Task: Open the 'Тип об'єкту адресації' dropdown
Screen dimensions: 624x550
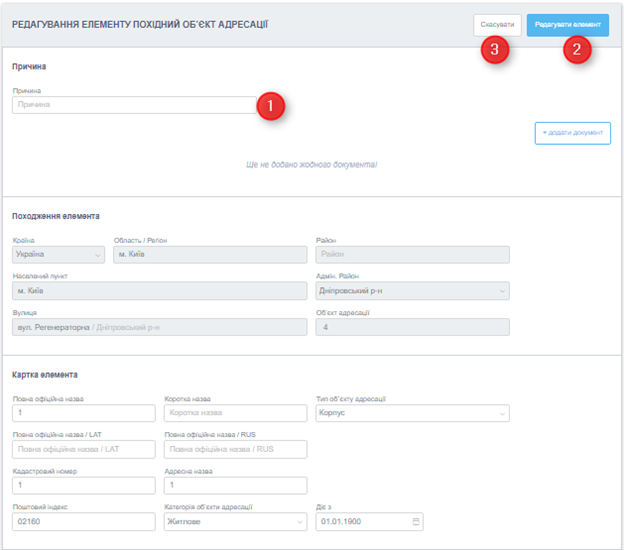Action: (411, 413)
